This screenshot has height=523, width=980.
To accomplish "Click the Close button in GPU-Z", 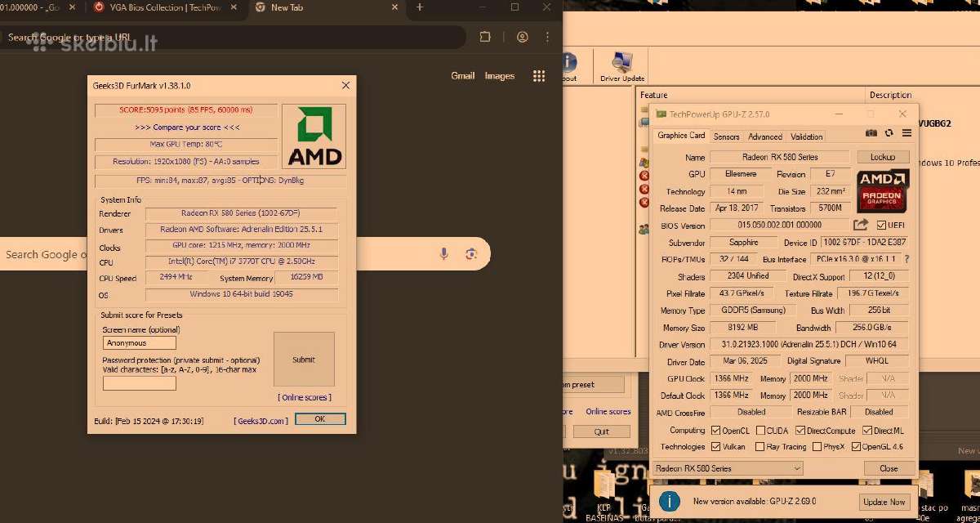I will pyautogui.click(x=889, y=468).
